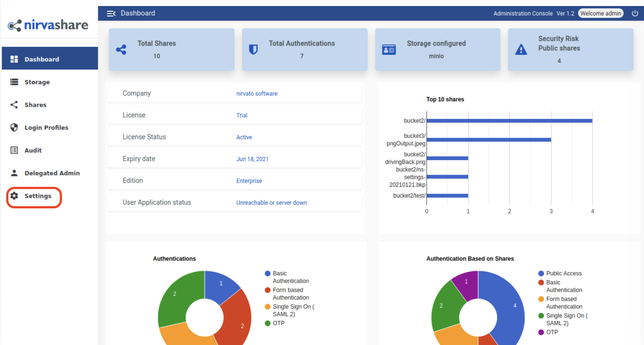Image resolution: width=644 pixels, height=345 pixels.
Task: Click the Trial license value
Action: pyautogui.click(x=242, y=115)
